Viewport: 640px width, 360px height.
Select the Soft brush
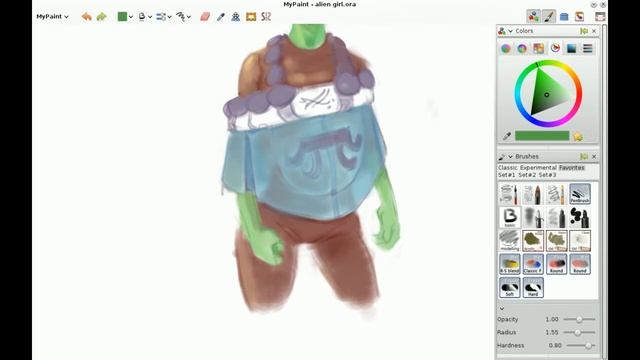coord(509,287)
